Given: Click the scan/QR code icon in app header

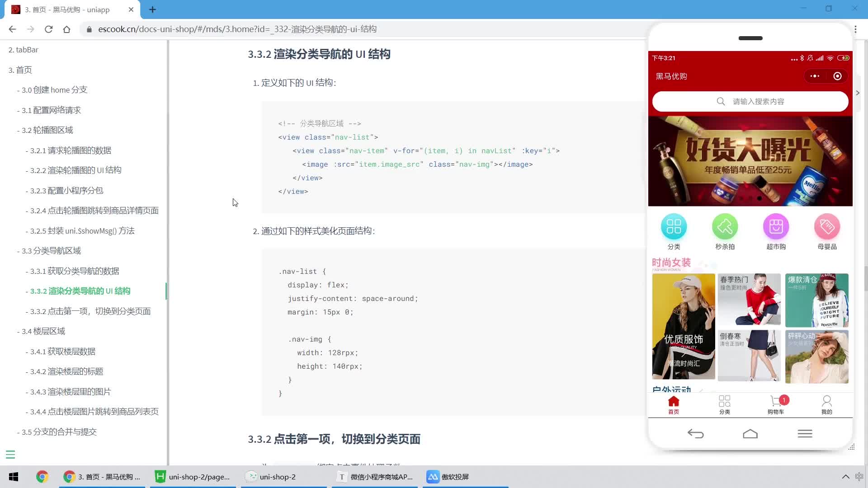Looking at the screenshot, I should [838, 75].
